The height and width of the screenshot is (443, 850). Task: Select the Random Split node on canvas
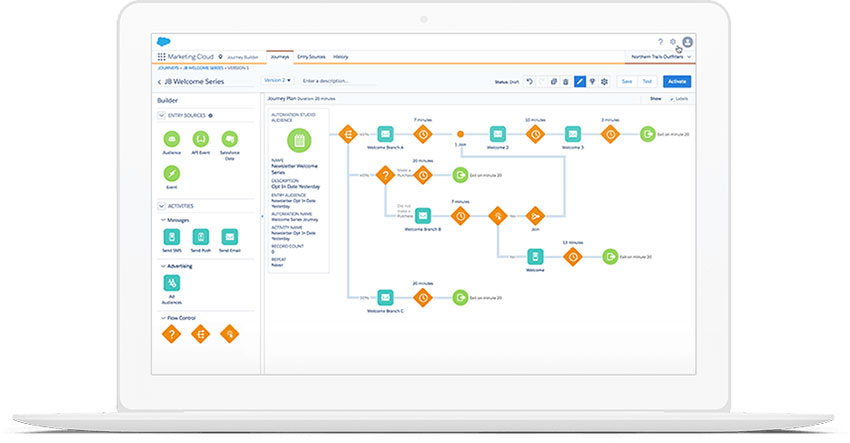(348, 134)
